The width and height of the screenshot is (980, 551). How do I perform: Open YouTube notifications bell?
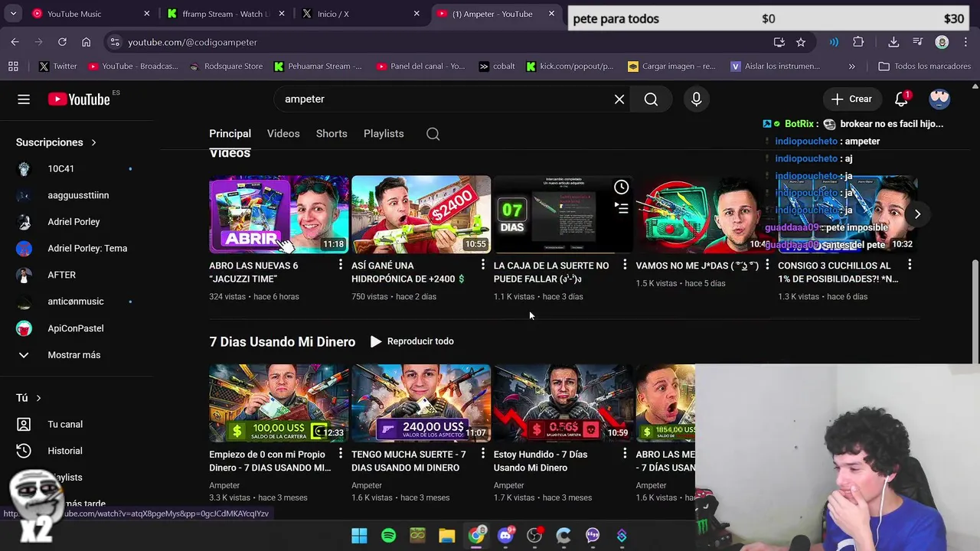[901, 99]
